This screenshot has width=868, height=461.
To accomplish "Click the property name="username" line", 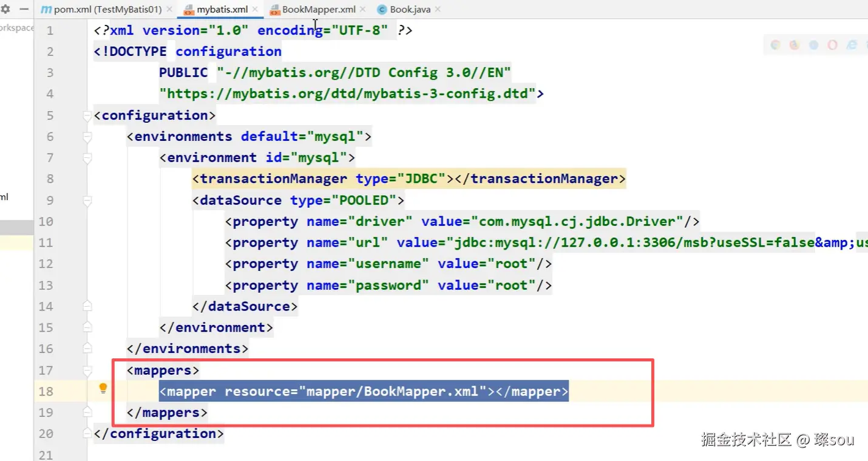I will pos(388,264).
